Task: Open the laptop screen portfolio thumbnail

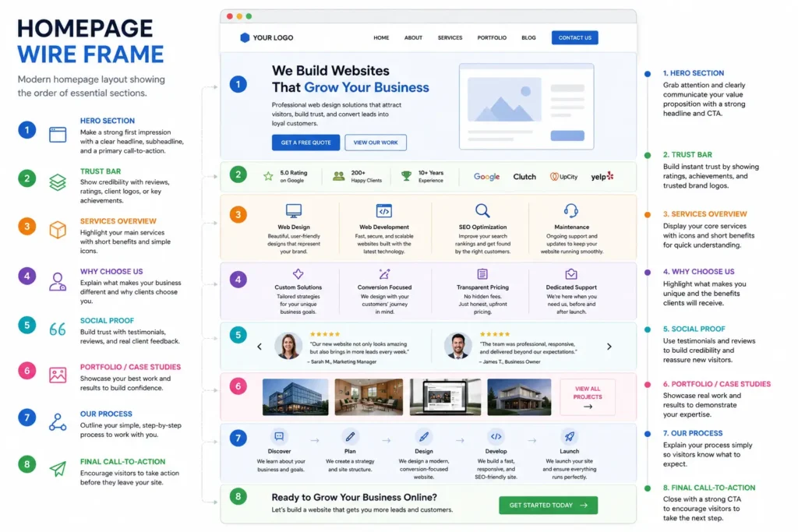Action: 445,397
